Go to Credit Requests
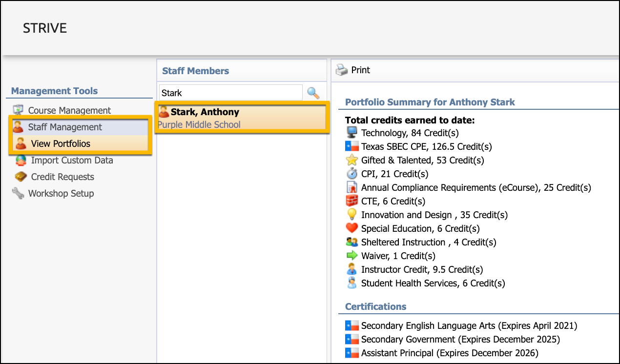Screen dimensions: 620x364 pos(62,177)
